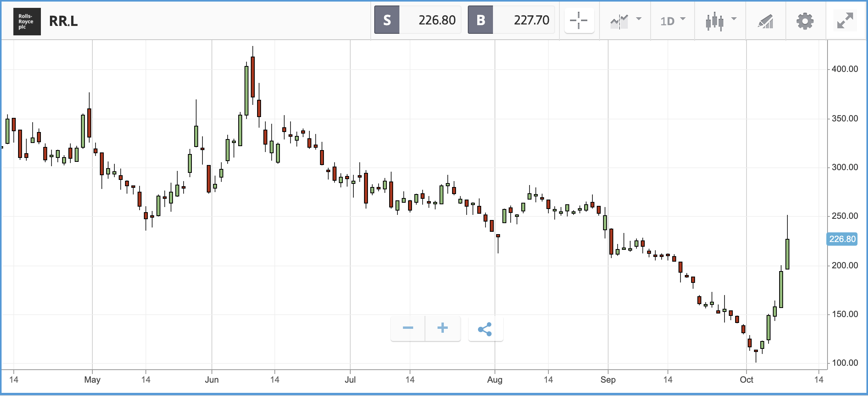Click the 226.80 current price label
This screenshot has height=396, width=868.
(842, 239)
